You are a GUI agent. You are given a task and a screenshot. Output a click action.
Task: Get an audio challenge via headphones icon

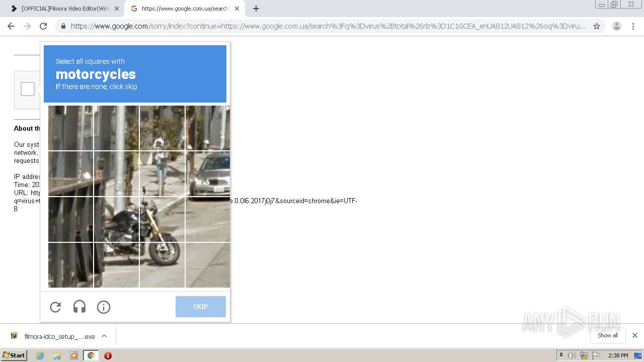coord(79,307)
